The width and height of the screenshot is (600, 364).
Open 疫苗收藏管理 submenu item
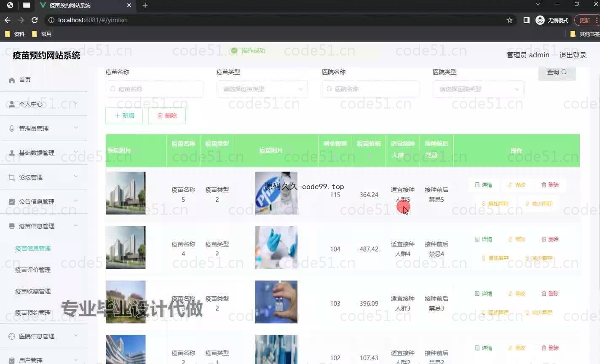[33, 292]
